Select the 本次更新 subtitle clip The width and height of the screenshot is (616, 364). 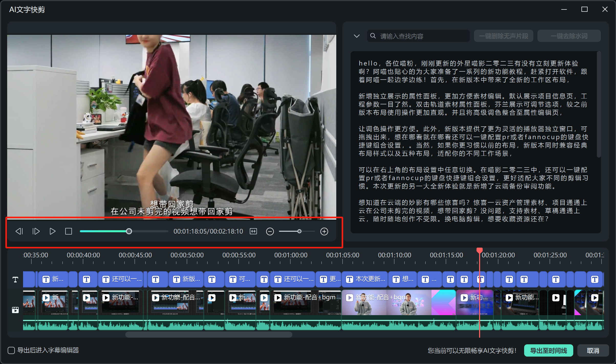pyautogui.click(x=365, y=279)
